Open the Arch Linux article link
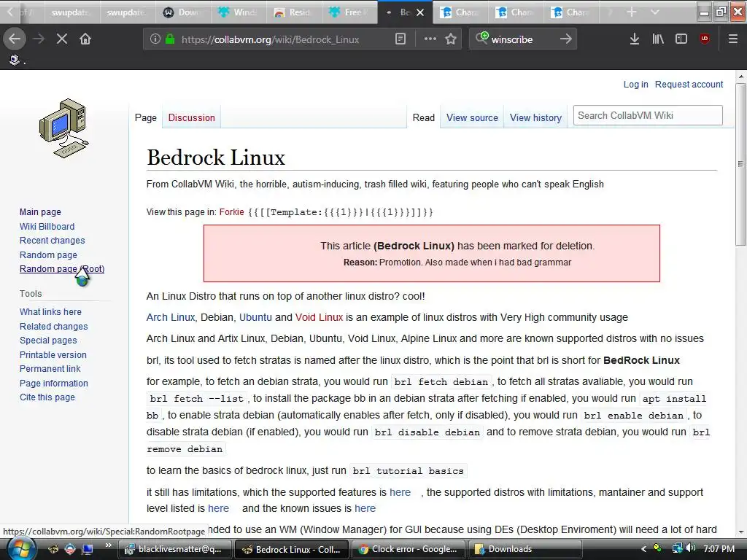 (x=171, y=317)
